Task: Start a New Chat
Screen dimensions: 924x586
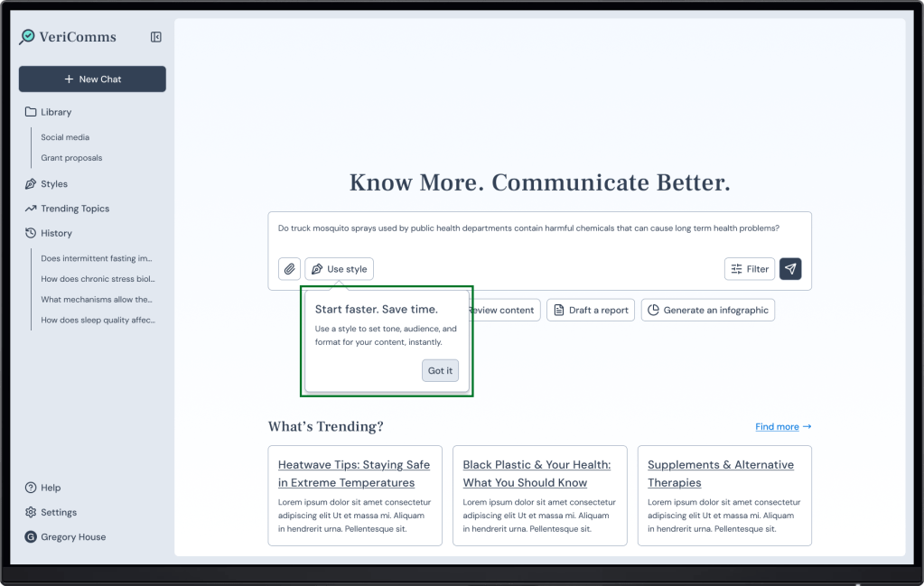Action: (x=92, y=79)
